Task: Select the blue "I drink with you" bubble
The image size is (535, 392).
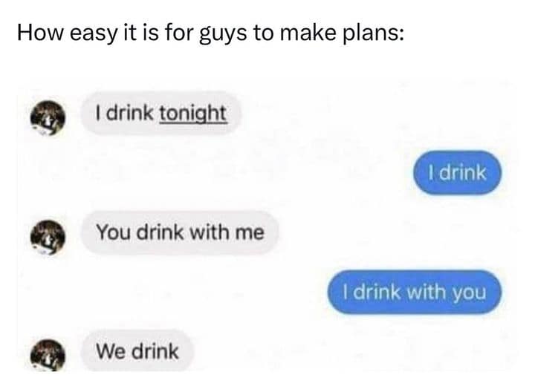Action: click(415, 292)
